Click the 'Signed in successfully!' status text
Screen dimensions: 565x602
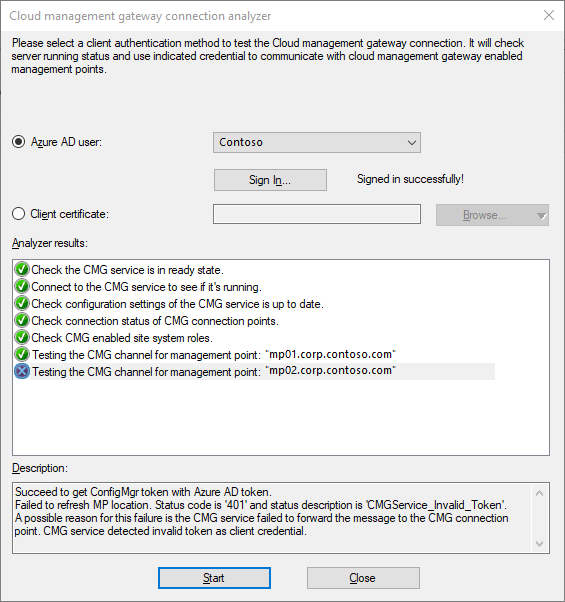pyautogui.click(x=410, y=179)
